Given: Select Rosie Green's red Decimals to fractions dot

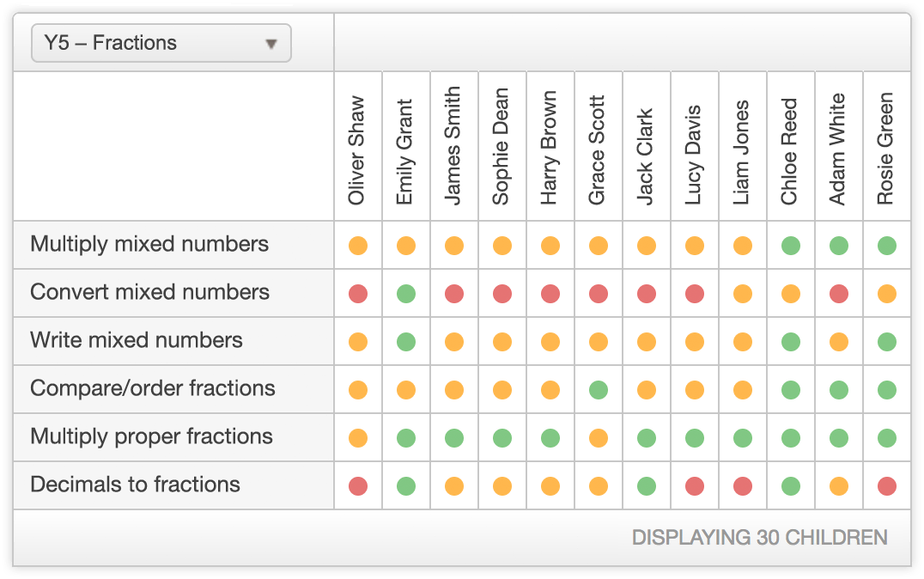Looking at the screenshot, I should pos(887,486).
